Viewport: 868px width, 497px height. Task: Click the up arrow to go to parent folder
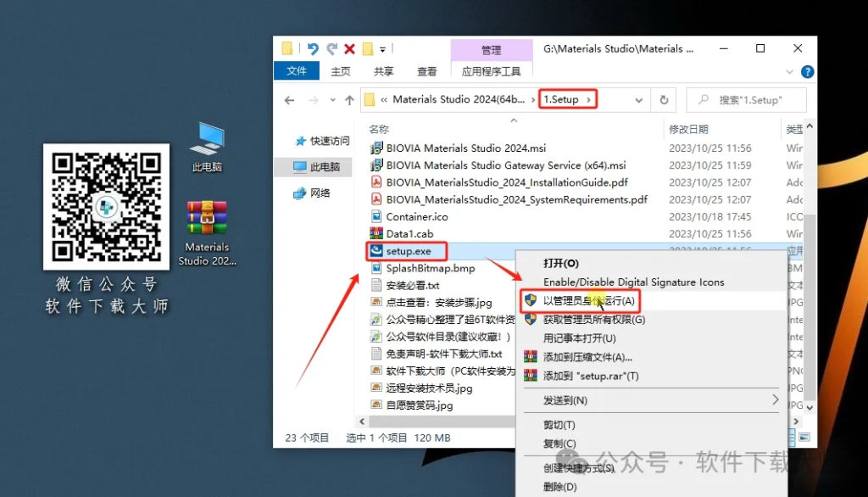tap(348, 99)
